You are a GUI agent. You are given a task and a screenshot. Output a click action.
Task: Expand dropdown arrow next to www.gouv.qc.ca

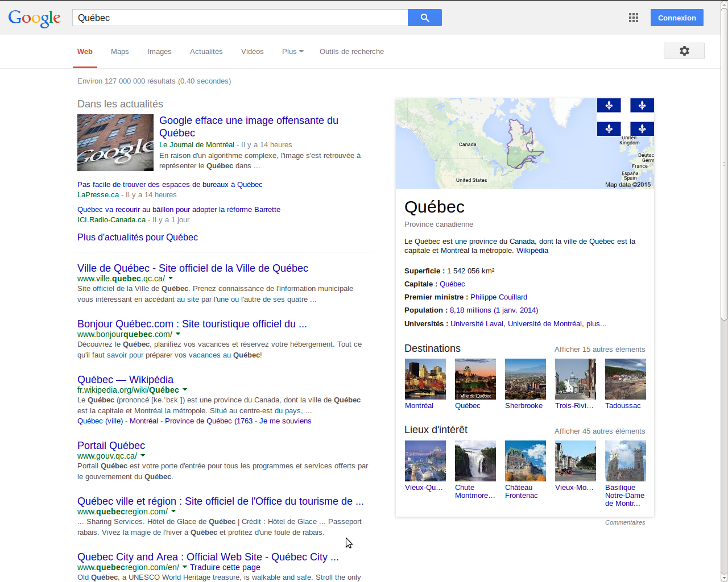(143, 456)
